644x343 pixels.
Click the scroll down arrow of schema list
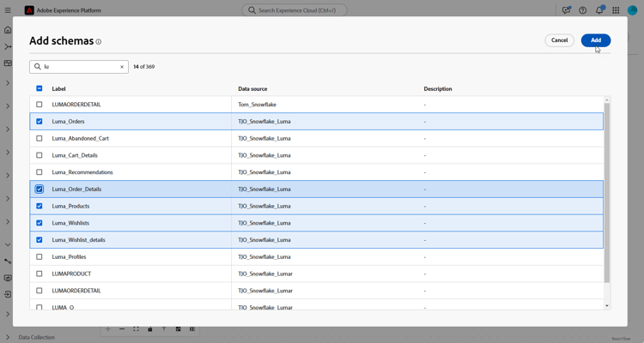pyautogui.click(x=607, y=305)
